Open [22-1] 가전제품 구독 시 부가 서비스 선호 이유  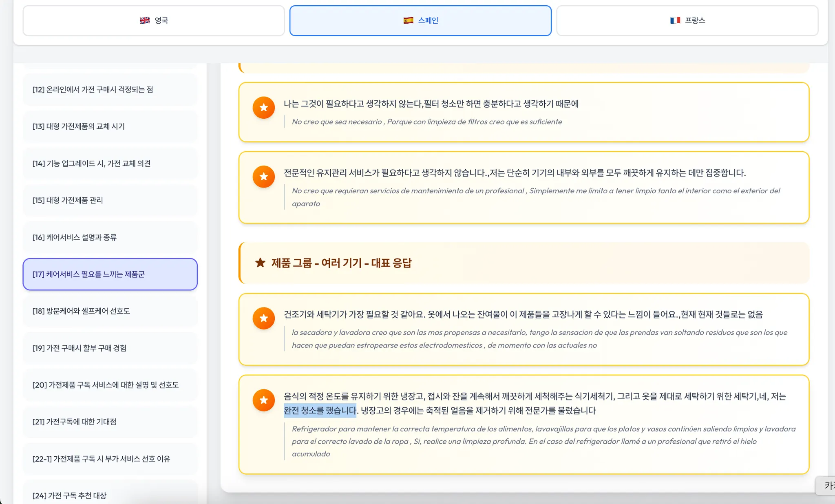[x=110, y=459]
